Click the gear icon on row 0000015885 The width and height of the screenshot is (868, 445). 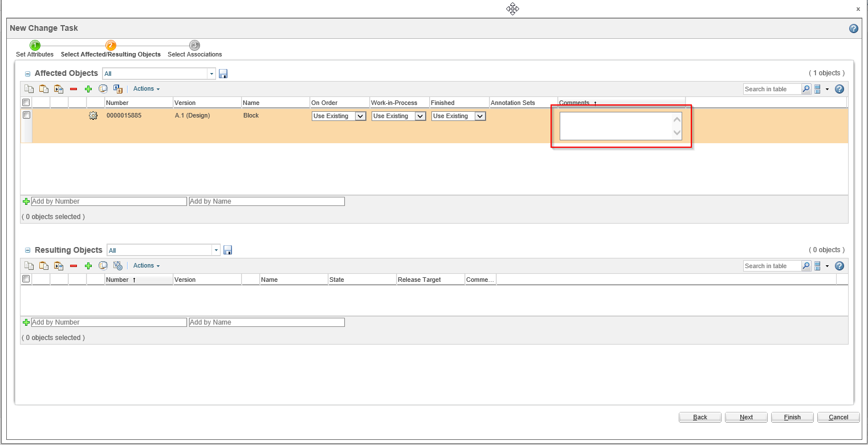93,115
